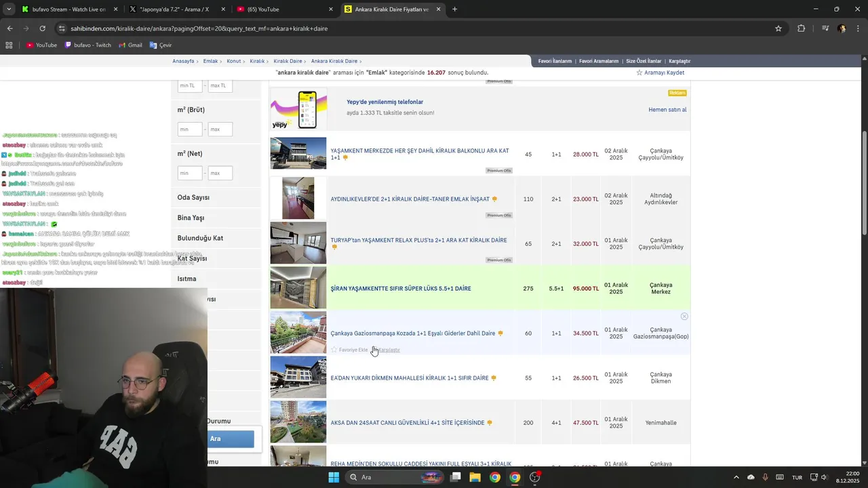Open the tab search dropdown arrow

[9, 9]
